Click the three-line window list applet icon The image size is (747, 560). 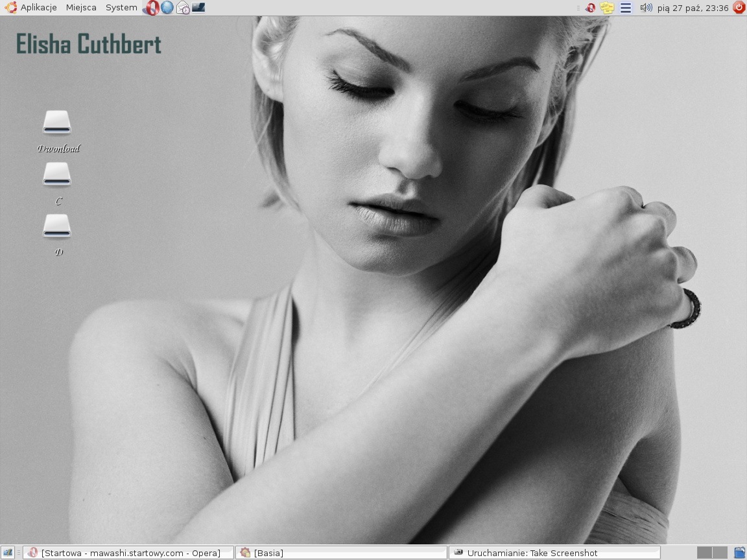tap(626, 8)
